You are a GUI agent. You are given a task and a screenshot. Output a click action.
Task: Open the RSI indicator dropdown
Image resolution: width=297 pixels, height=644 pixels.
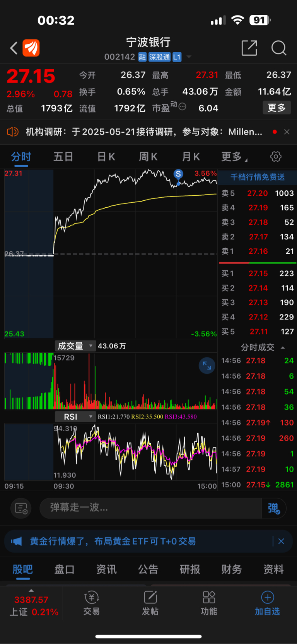pyautogui.click(x=75, y=417)
